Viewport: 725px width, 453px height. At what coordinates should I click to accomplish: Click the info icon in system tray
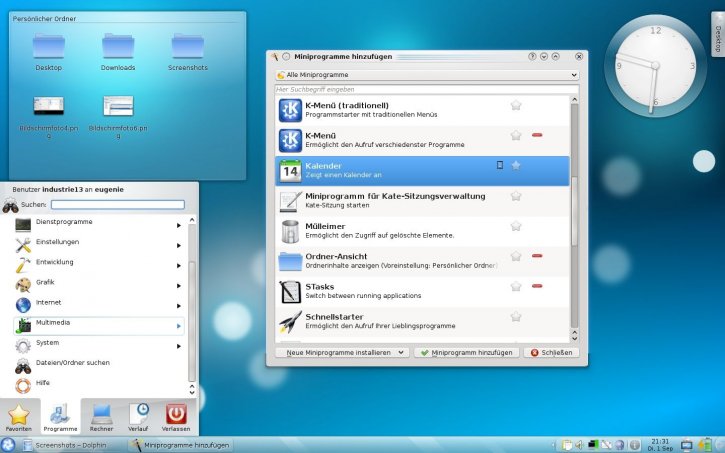pos(635,445)
